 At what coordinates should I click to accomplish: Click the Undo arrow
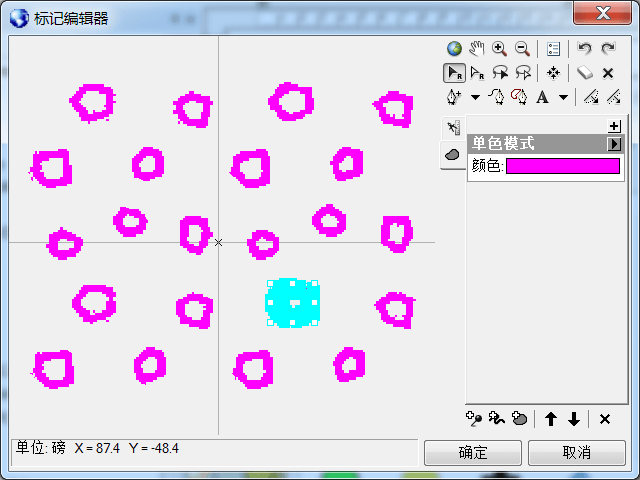point(584,49)
